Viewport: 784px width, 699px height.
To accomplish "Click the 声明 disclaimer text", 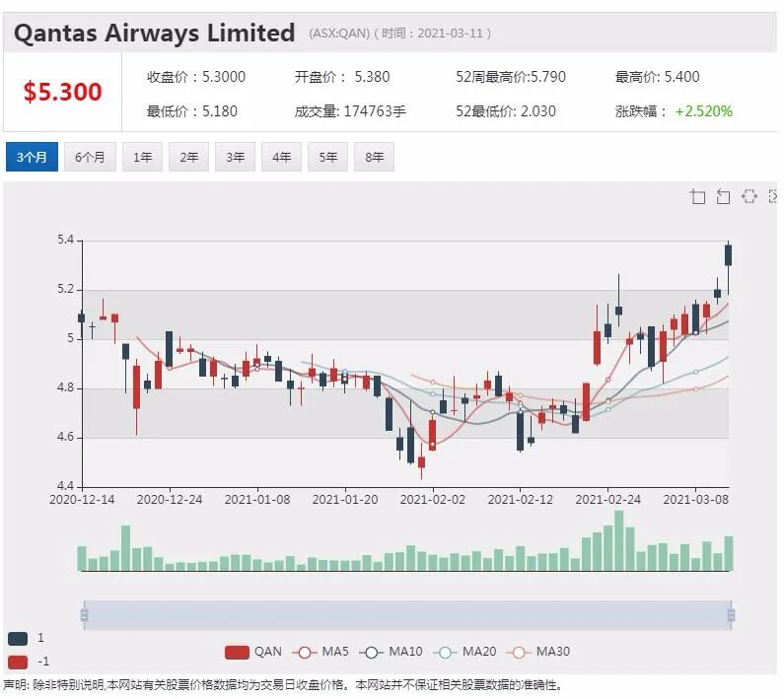I will pos(283,685).
